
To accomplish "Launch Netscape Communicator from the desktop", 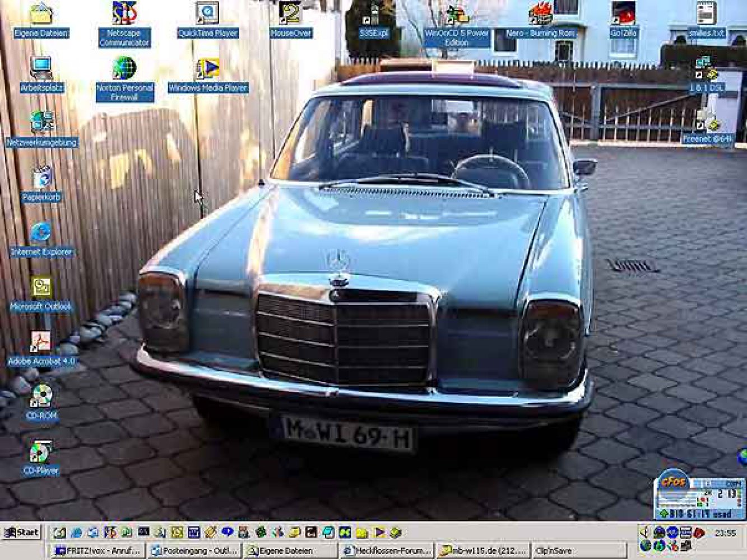I will tap(124, 24).
